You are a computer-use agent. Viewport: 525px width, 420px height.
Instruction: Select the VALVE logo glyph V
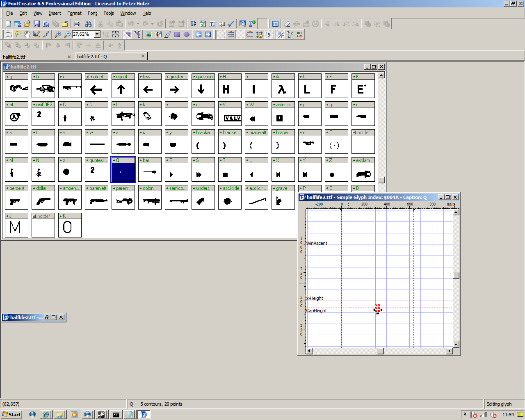(x=230, y=114)
